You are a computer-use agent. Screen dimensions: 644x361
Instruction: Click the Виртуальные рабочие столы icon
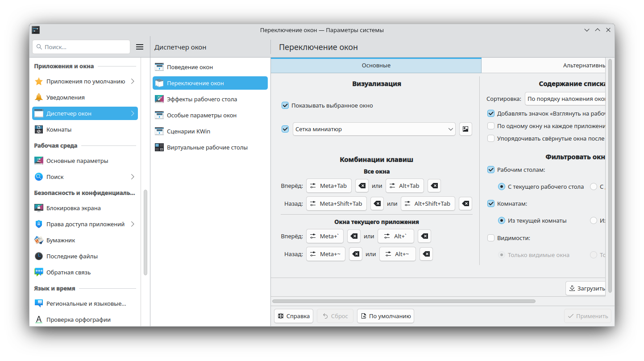[x=159, y=147]
